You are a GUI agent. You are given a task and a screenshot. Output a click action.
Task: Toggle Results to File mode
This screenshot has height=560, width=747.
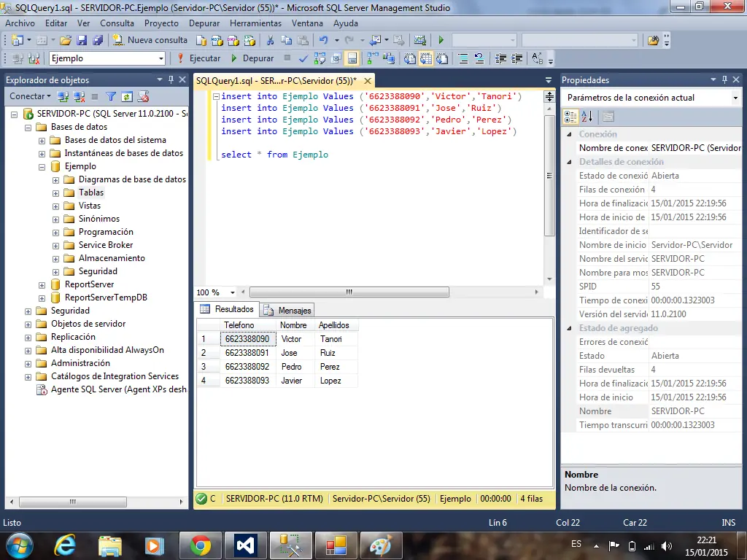[x=442, y=58]
